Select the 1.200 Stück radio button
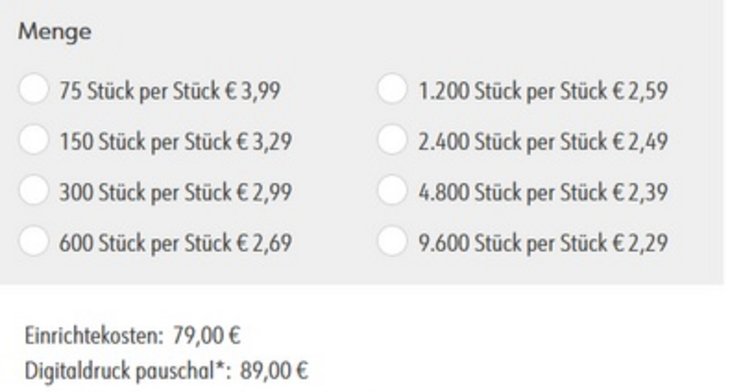 (392, 88)
